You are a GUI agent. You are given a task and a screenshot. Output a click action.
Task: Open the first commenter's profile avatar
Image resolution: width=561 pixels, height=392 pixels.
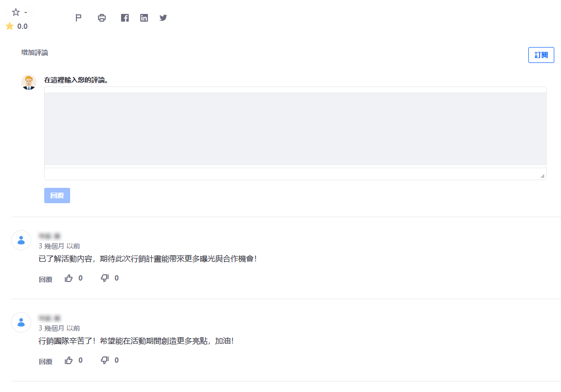(21, 240)
